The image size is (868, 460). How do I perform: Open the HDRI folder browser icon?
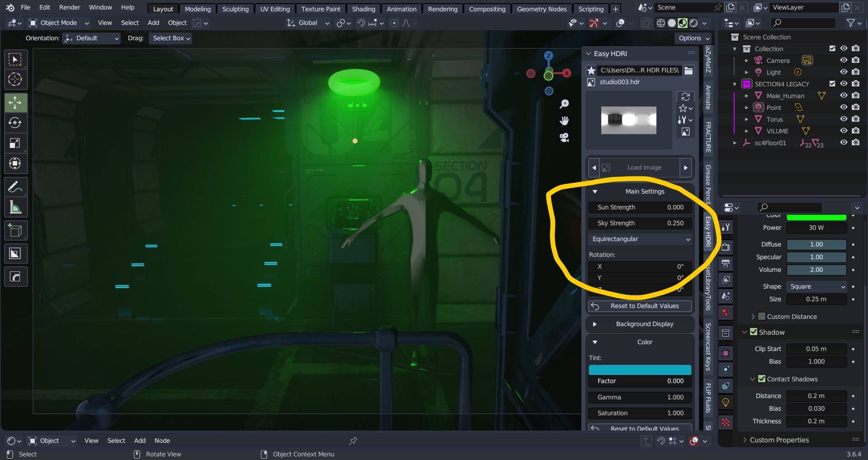689,70
